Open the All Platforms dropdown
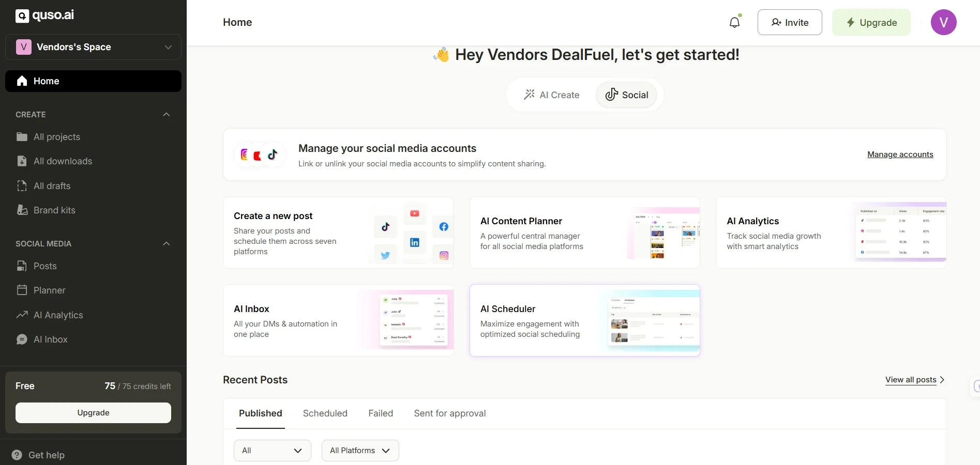The image size is (980, 465). (360, 450)
